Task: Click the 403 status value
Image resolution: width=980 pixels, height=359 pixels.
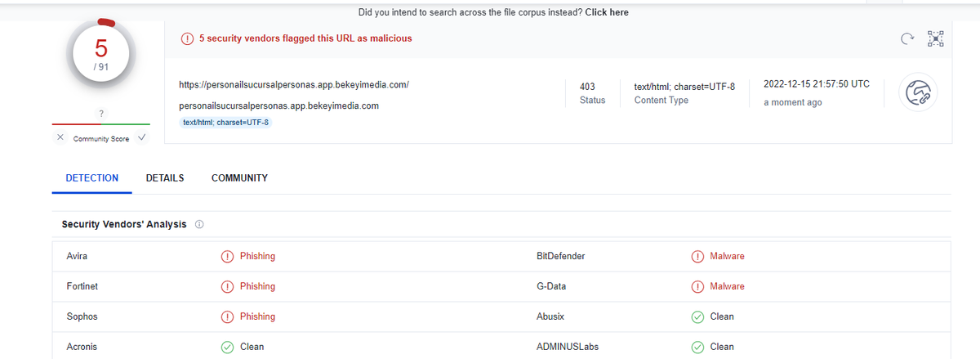Action: point(586,86)
